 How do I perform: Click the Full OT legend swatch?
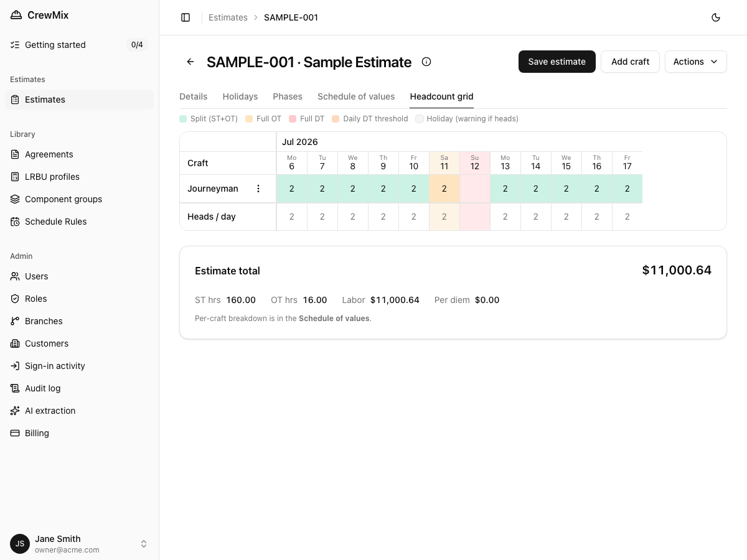click(x=249, y=119)
